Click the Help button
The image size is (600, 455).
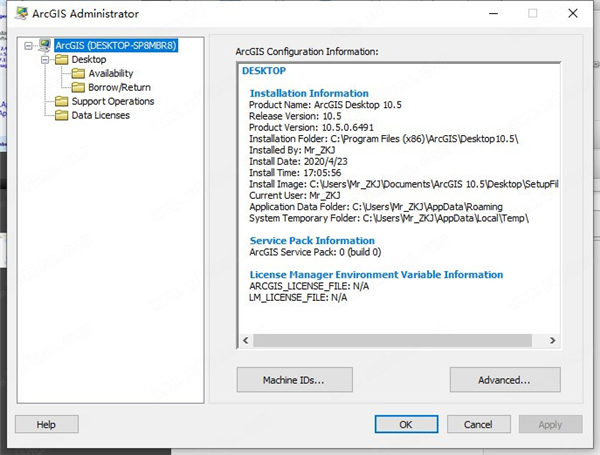pyautogui.click(x=47, y=424)
